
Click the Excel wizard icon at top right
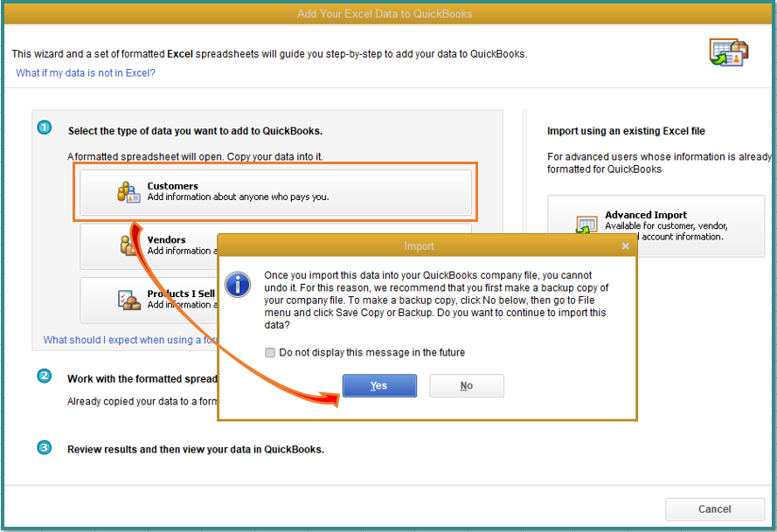[728, 52]
